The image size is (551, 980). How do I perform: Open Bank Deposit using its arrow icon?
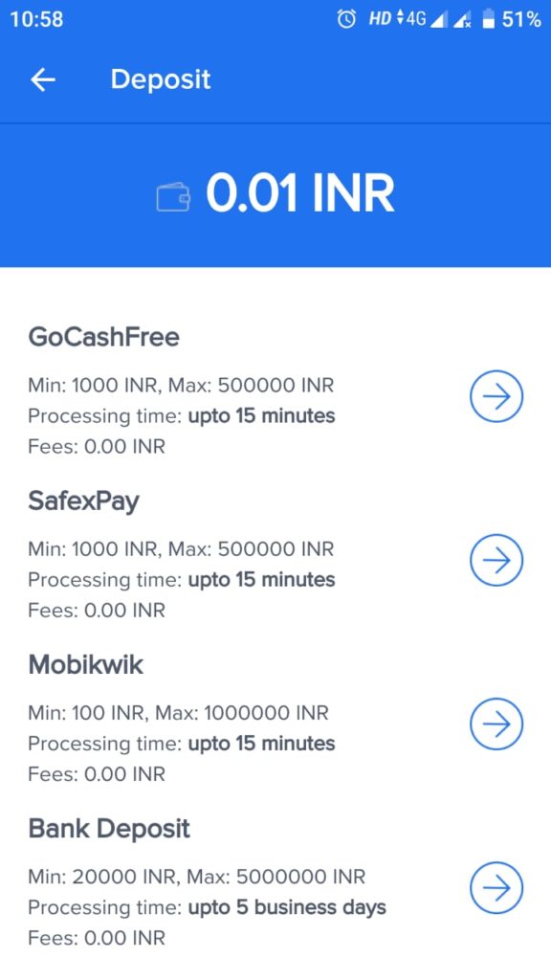tap(496, 887)
